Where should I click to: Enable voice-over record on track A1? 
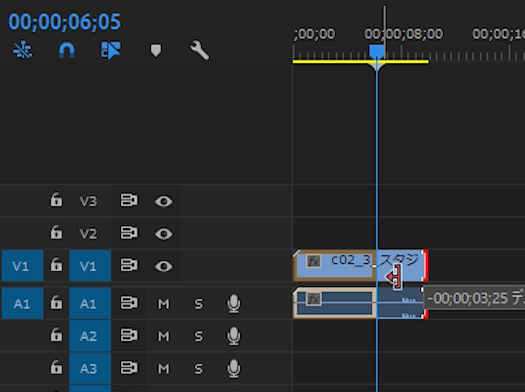(x=233, y=304)
